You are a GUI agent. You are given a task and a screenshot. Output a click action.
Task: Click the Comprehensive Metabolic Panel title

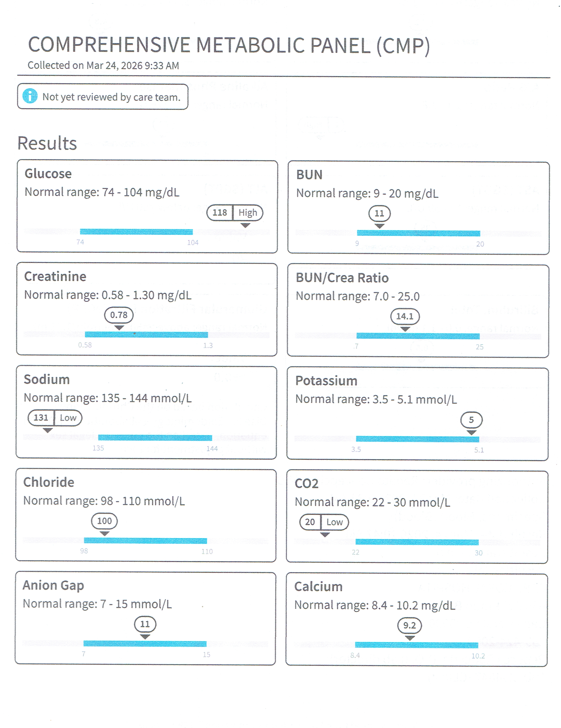pos(229,45)
